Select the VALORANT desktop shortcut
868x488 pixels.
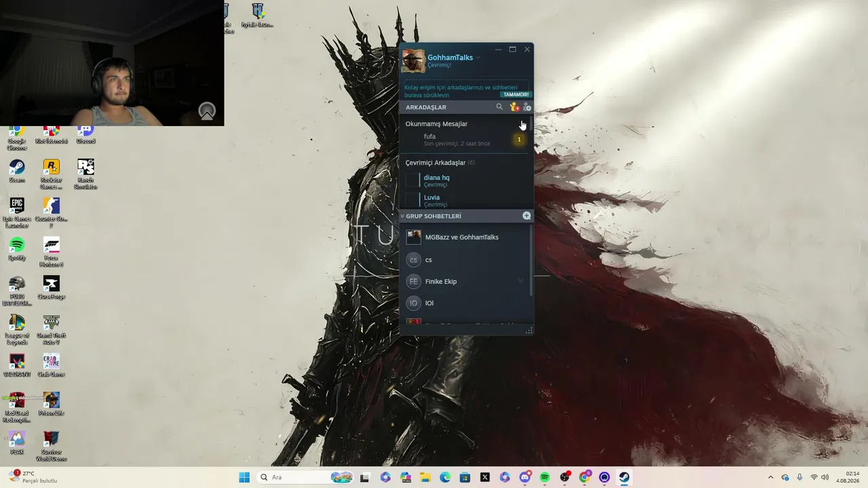(17, 365)
